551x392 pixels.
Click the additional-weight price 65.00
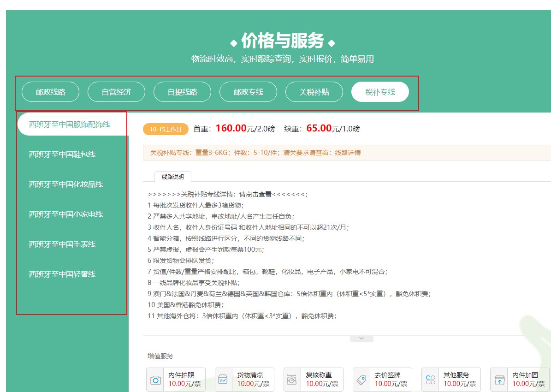(319, 128)
